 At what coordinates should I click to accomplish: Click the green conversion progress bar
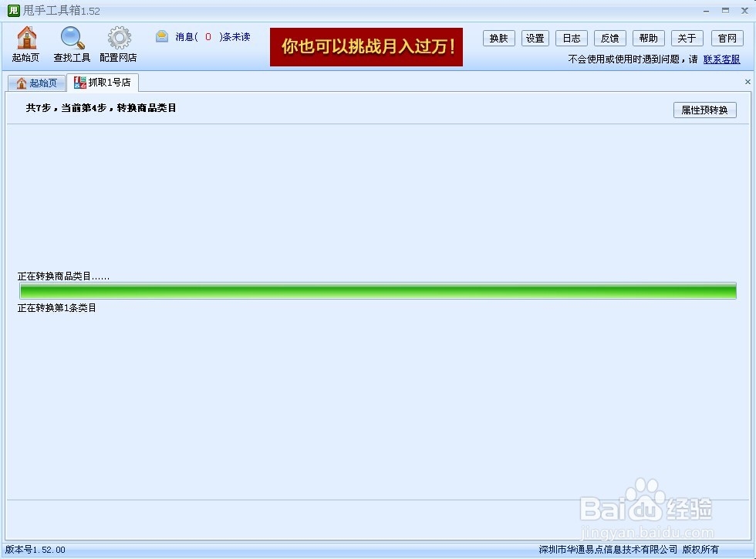pos(378,291)
